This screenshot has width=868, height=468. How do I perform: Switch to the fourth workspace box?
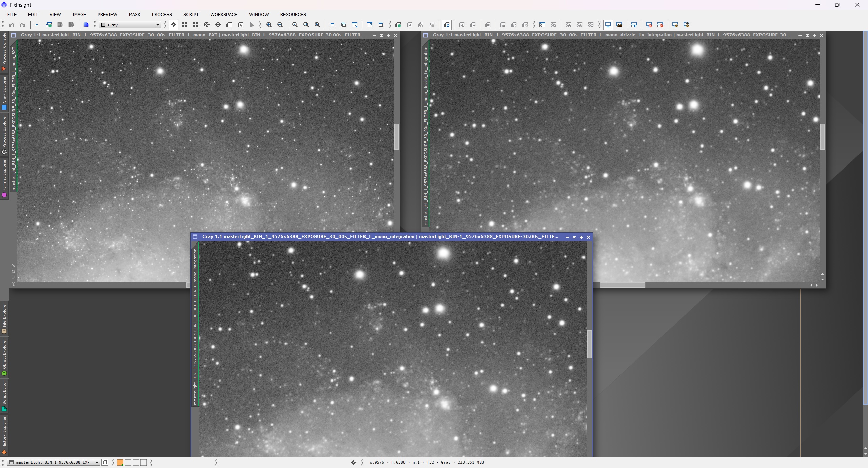click(x=143, y=463)
